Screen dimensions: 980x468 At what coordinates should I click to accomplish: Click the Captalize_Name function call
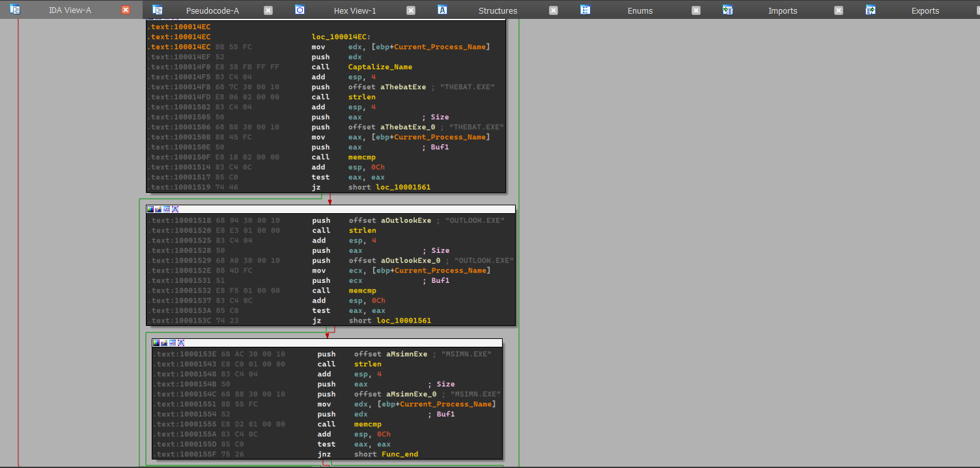click(380, 67)
